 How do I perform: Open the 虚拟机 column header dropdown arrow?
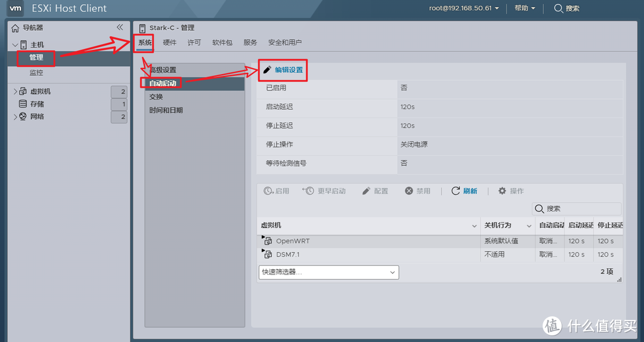[474, 226]
